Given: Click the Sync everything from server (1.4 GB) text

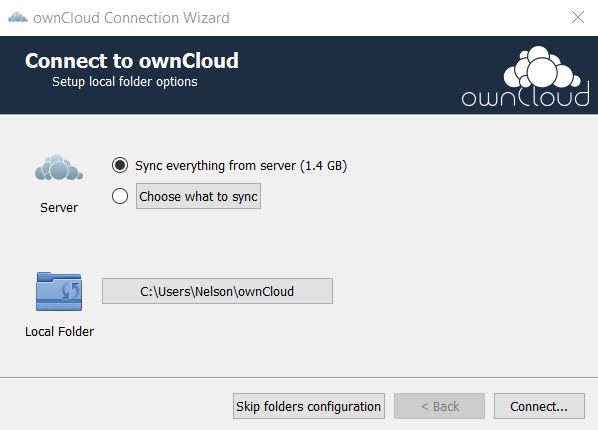Looking at the screenshot, I should pyautogui.click(x=241, y=166).
